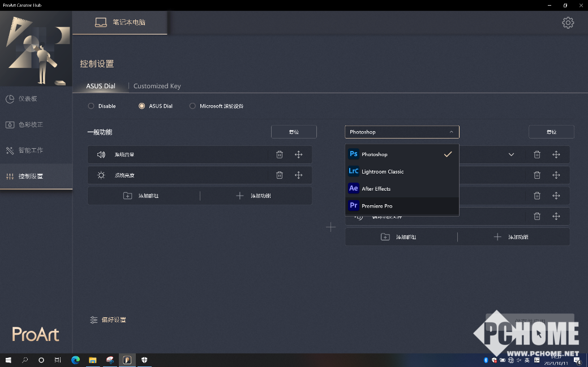This screenshot has height=367, width=588.
Task: Click the move handle on the 系统亮度 row
Action: (298, 175)
